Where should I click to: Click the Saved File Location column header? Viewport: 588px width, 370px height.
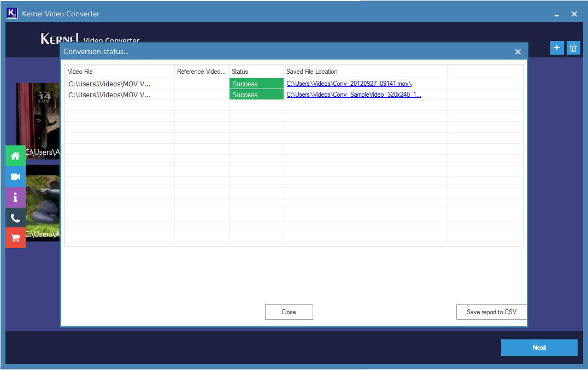click(x=366, y=72)
